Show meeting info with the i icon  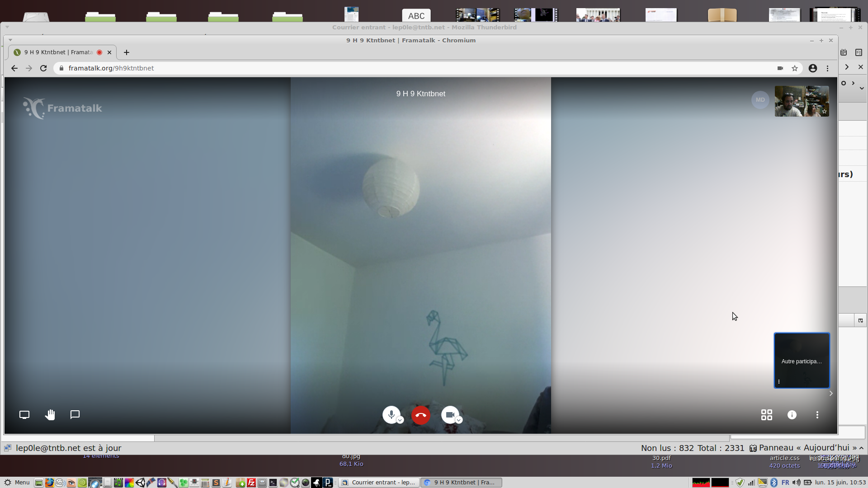pos(792,415)
